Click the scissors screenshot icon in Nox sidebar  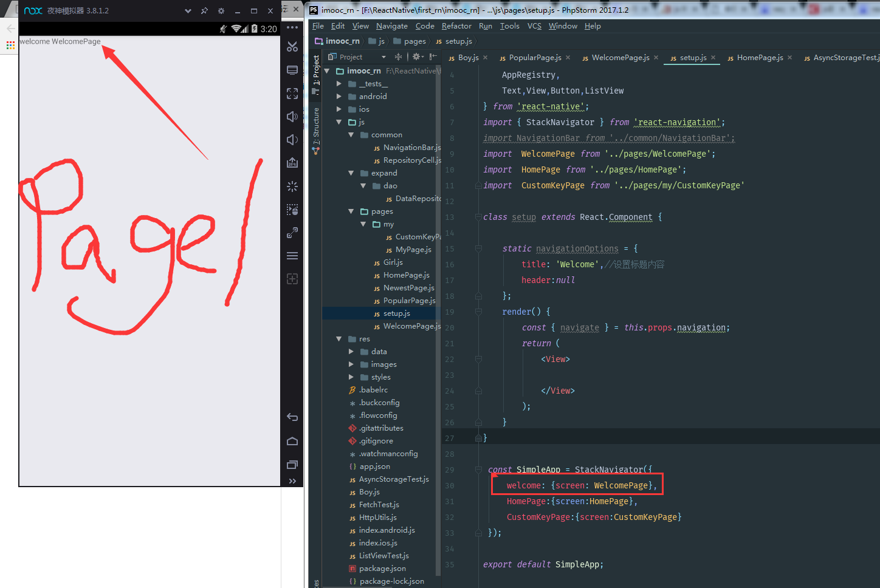(292, 47)
